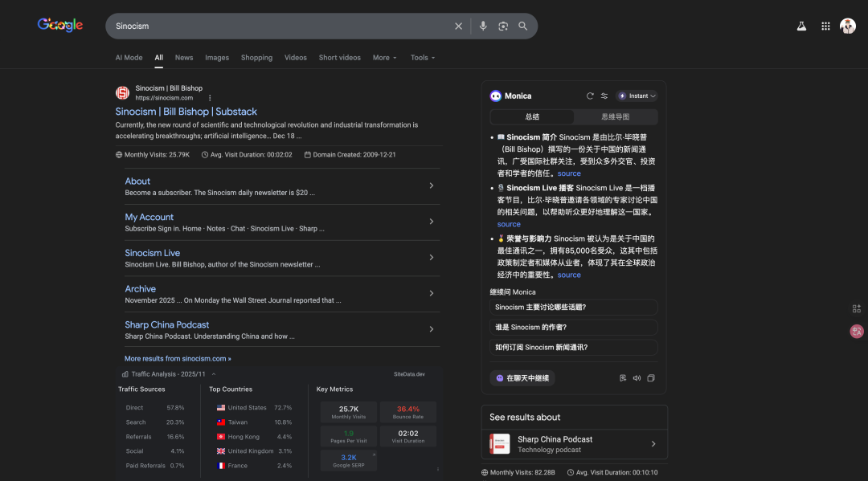The width and height of the screenshot is (868, 481).
Task: Open the Google account profile avatar
Action: 848,26
